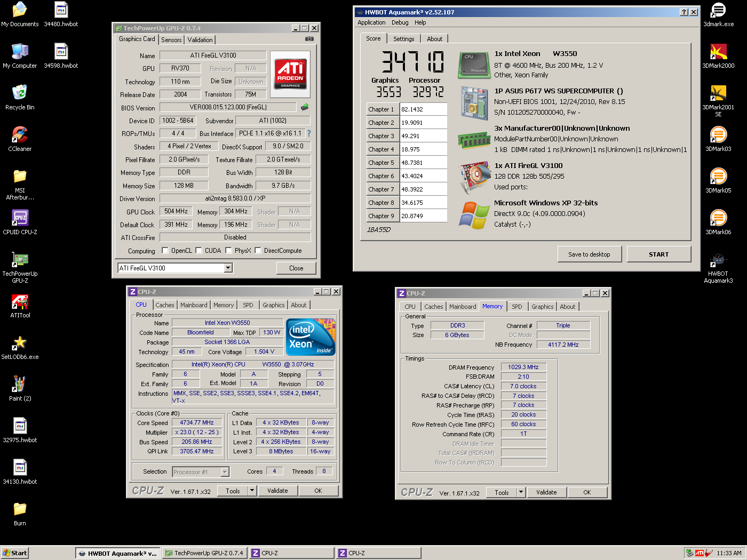This screenshot has width=747, height=560.
Task: Click the Core Speed value 4734.77 MHz
Action: coord(197,422)
